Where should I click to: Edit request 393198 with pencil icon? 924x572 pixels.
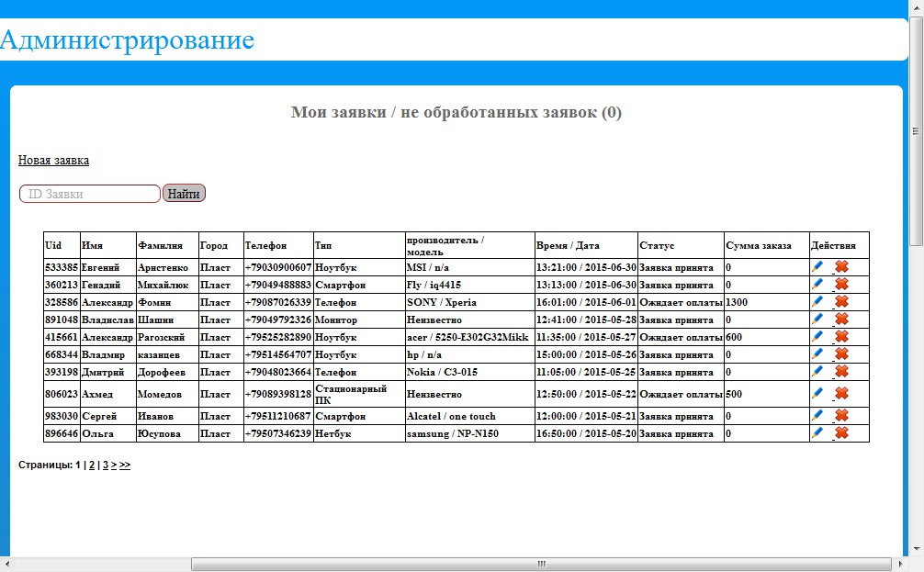(x=817, y=371)
